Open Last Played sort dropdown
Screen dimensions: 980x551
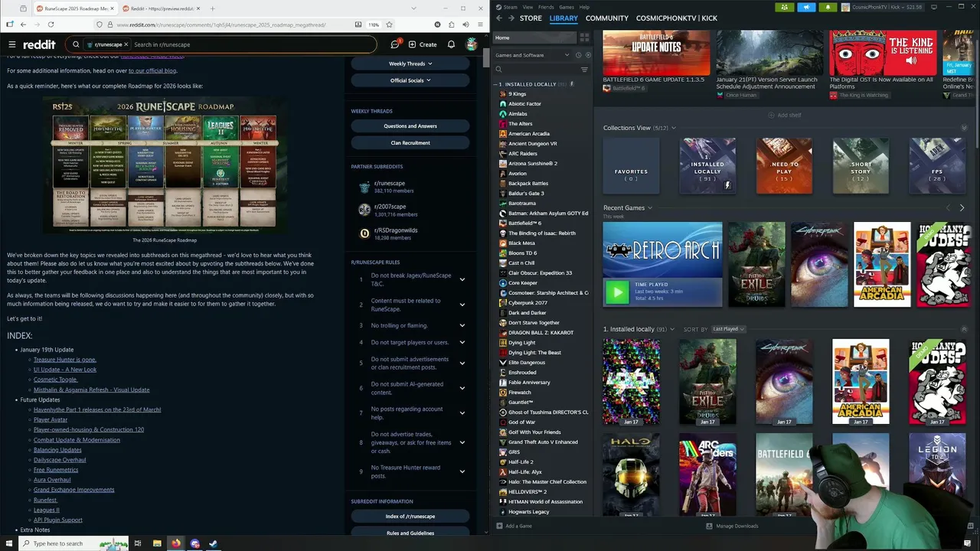(x=728, y=329)
